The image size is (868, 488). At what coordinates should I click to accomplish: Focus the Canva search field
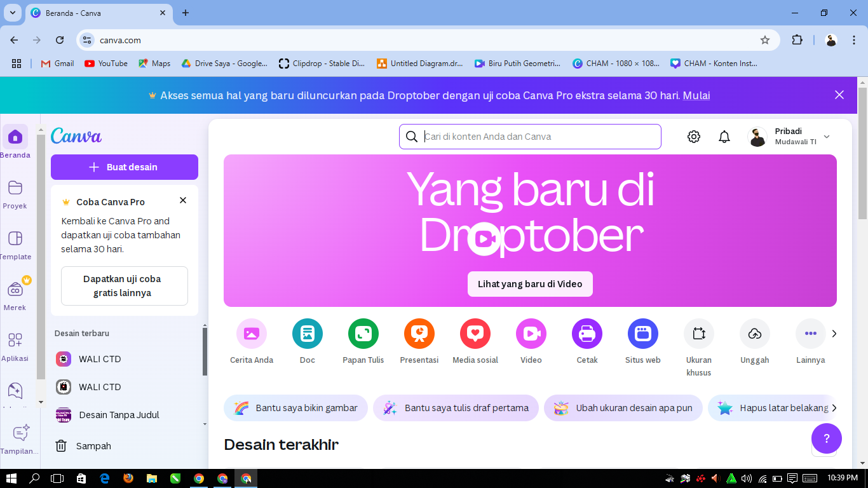click(530, 137)
